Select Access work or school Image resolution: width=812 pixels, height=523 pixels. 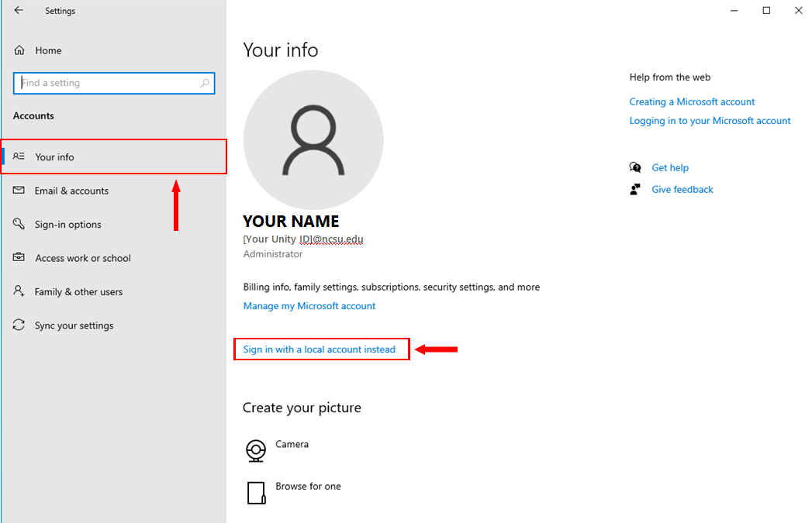[x=82, y=258]
